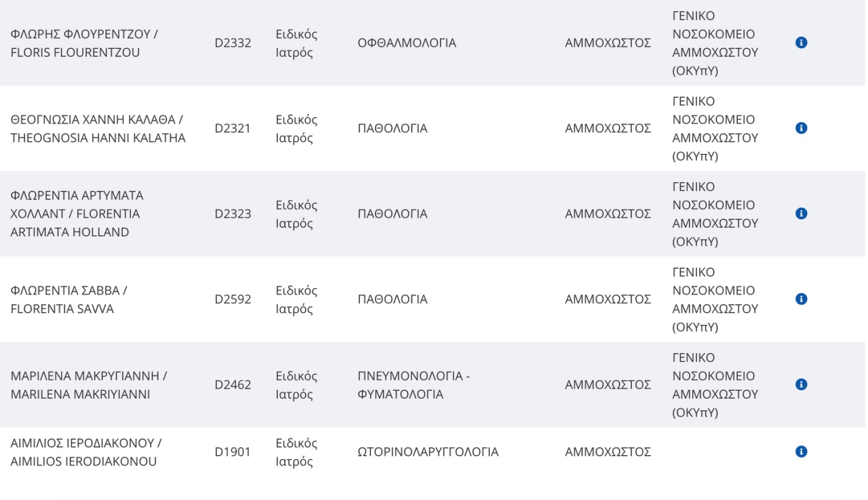This screenshot has height=500, width=868.
Task: Select registration code D2592
Action: (233, 299)
